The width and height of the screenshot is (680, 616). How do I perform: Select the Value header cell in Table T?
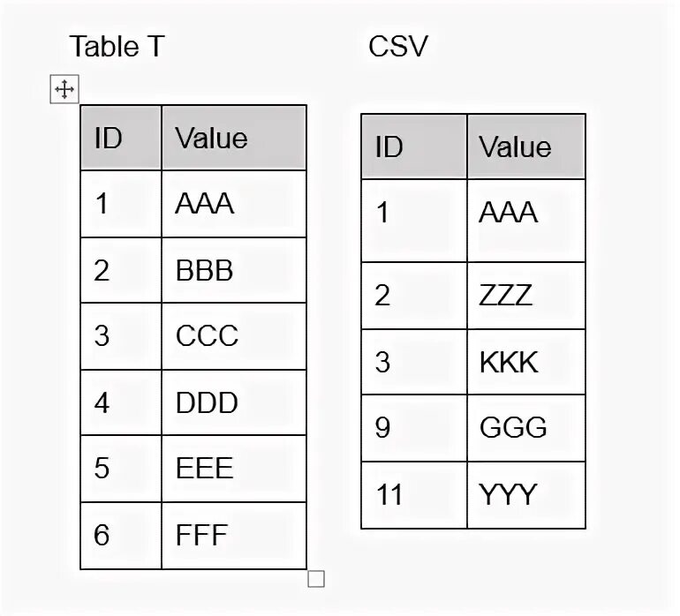tap(233, 138)
